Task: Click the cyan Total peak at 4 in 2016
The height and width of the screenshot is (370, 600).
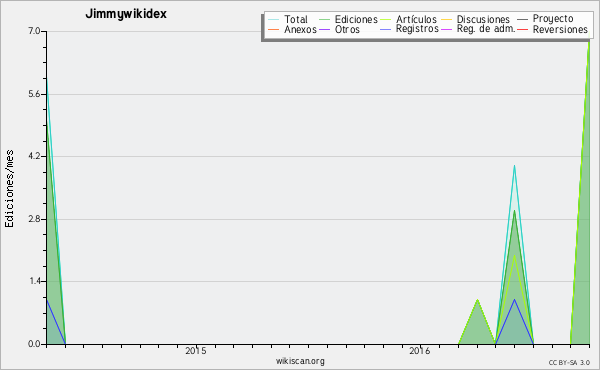Action: coord(514,166)
